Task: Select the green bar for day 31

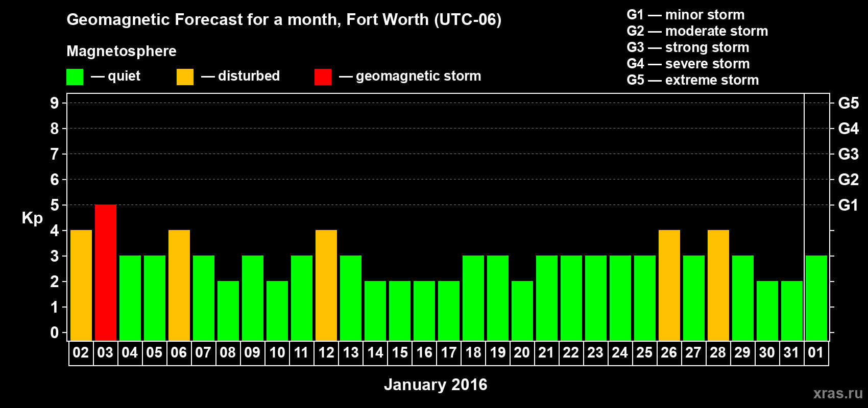Action: [x=792, y=311]
